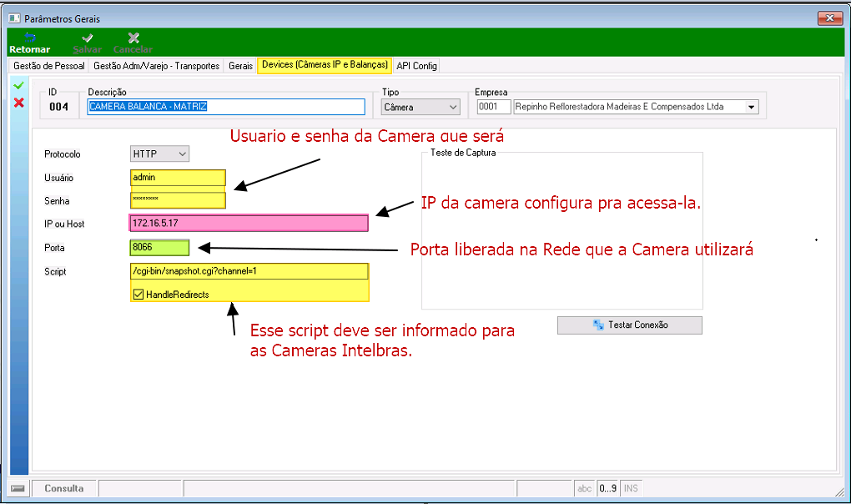Click the Descrição field CAMERA BALANCA - MATRIZ

(x=226, y=106)
